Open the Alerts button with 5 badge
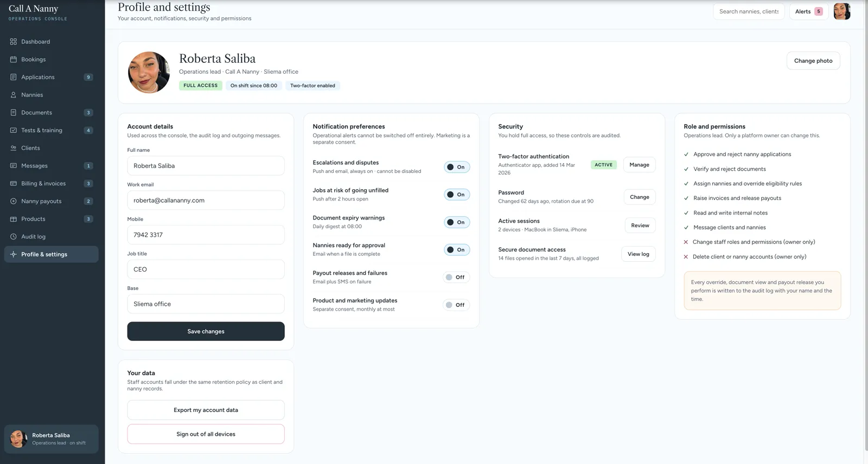Screen dimensions: 868x464 (x=808, y=11)
